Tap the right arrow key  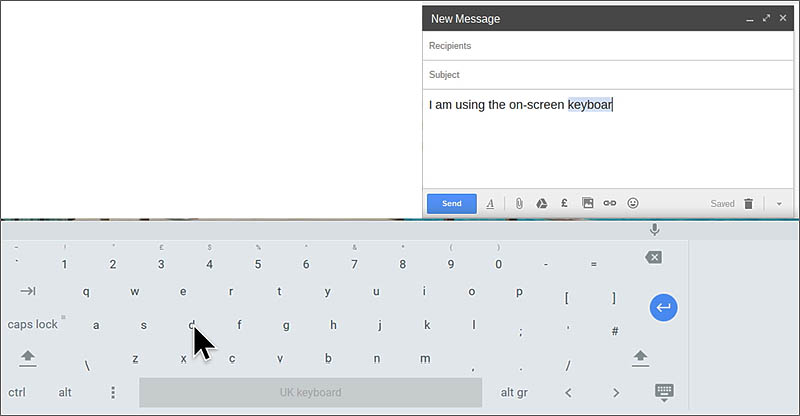(616, 393)
